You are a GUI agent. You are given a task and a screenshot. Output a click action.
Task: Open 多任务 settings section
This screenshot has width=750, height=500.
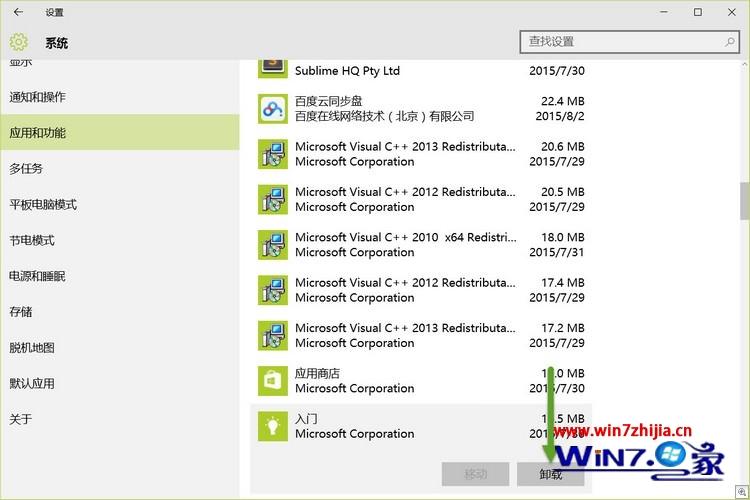click(120, 168)
